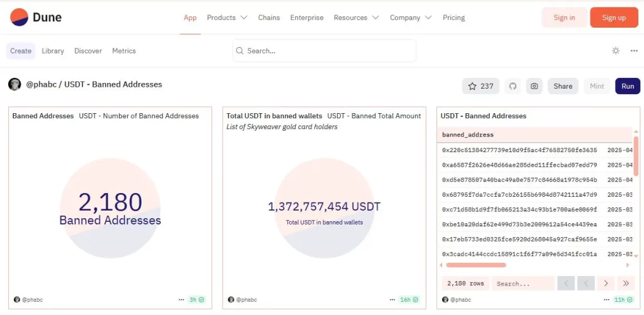Click the camera screenshot icon
This screenshot has height=315, width=644.
tap(534, 86)
